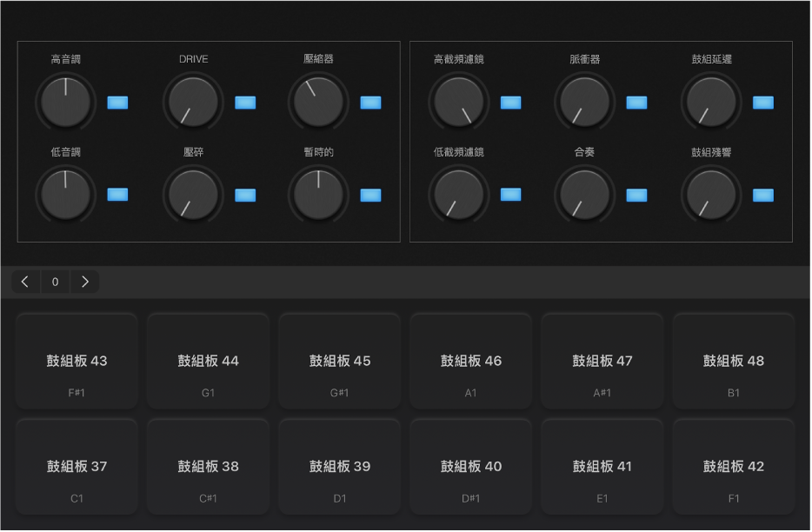Go to next pad page with right chevron

pyautogui.click(x=84, y=282)
